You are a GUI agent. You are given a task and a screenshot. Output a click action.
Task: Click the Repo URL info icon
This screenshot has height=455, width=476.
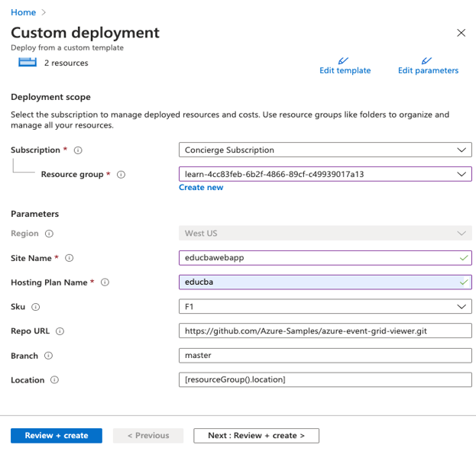coord(60,331)
